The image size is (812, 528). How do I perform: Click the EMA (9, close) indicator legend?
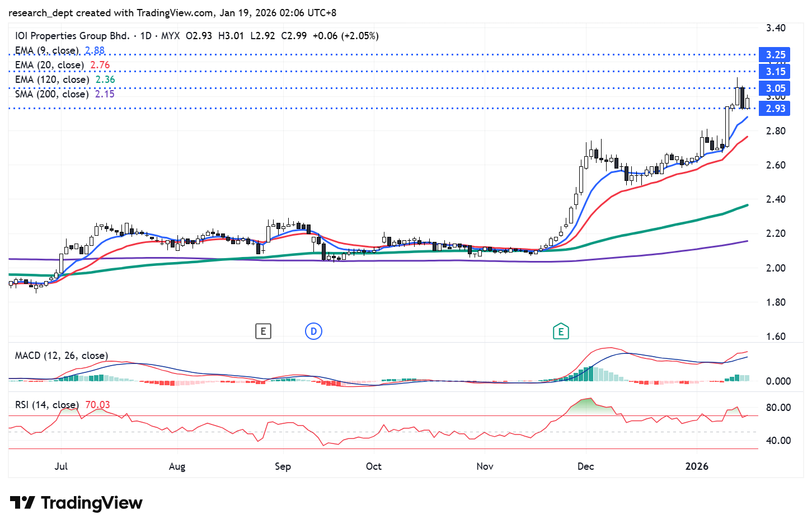[x=47, y=50]
